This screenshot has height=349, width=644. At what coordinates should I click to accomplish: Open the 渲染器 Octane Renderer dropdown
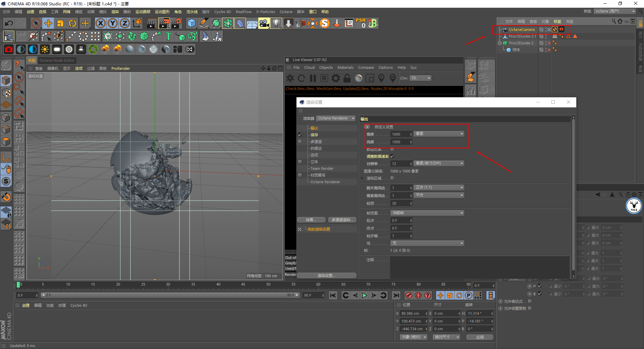[336, 118]
